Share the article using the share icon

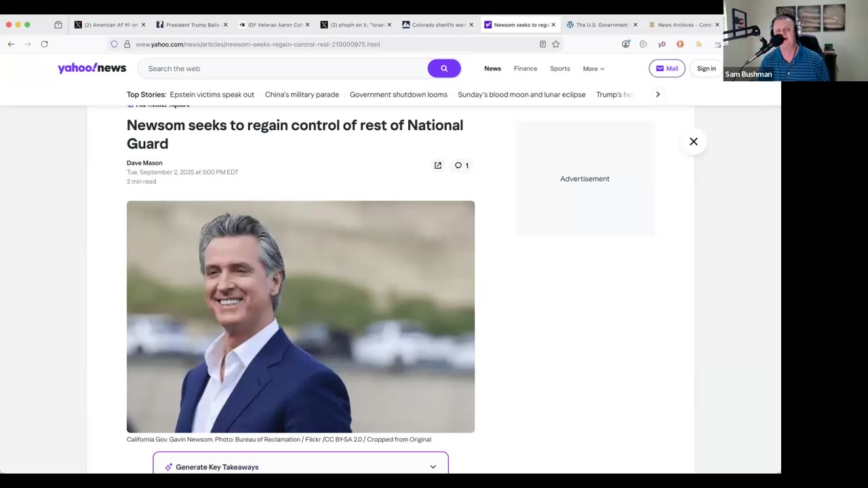pyautogui.click(x=438, y=165)
